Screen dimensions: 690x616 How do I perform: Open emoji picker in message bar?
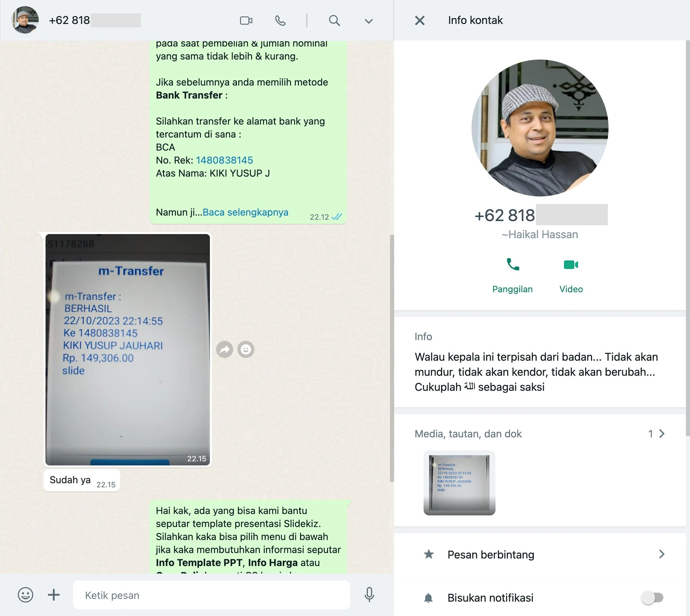(x=25, y=595)
